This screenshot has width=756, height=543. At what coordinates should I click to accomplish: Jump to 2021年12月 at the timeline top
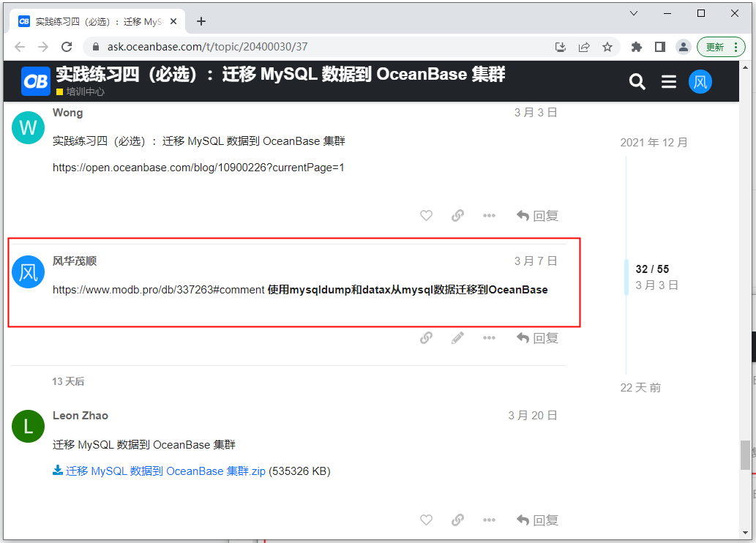pyautogui.click(x=654, y=142)
